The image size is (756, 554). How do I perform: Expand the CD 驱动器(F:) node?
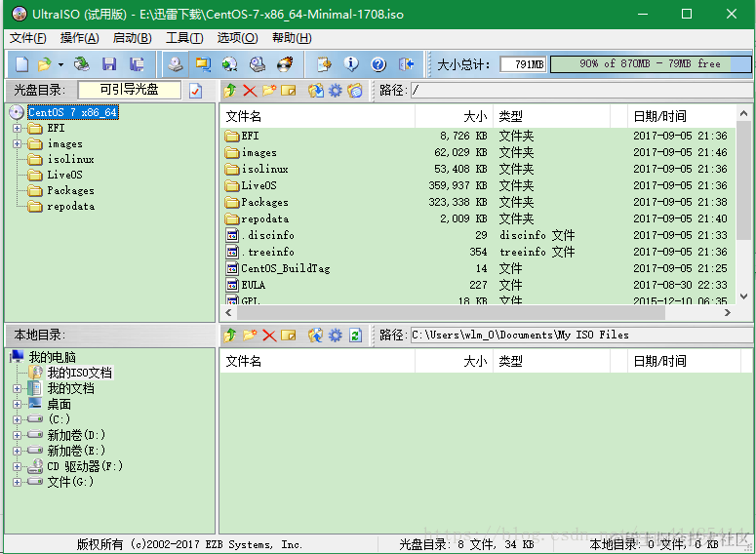(x=17, y=466)
